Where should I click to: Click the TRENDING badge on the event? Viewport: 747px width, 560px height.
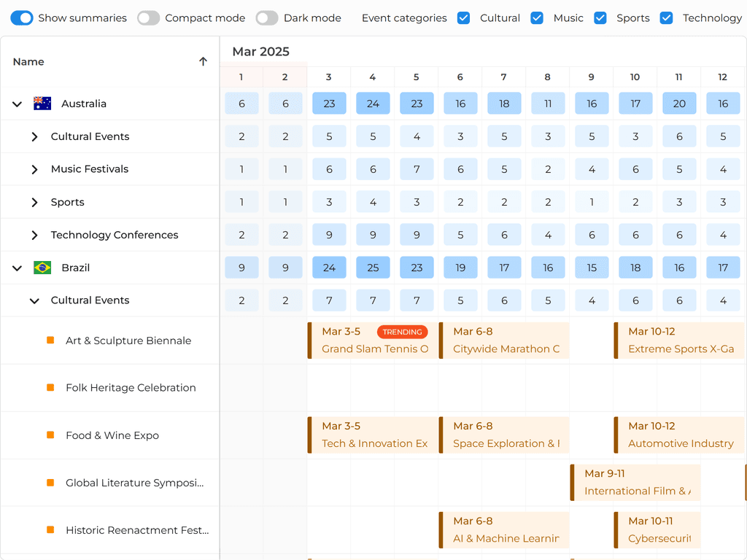point(402,332)
